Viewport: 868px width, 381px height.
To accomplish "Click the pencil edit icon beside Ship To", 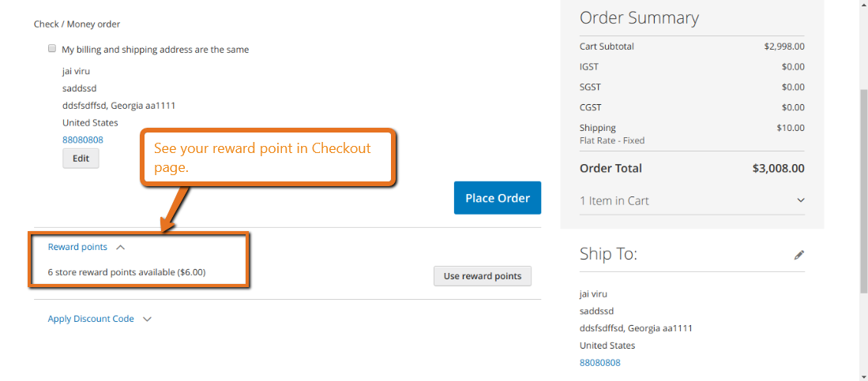I will [x=798, y=255].
